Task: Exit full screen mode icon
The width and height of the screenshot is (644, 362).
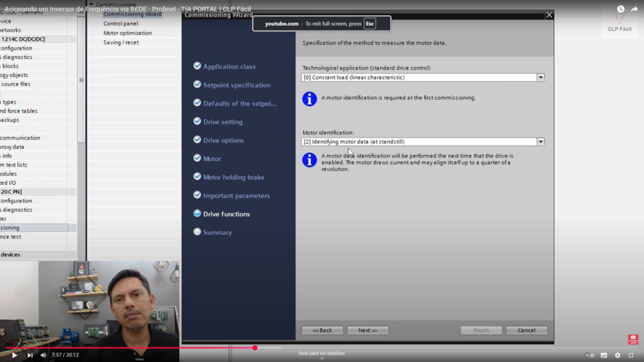Action: pyautogui.click(x=631, y=355)
